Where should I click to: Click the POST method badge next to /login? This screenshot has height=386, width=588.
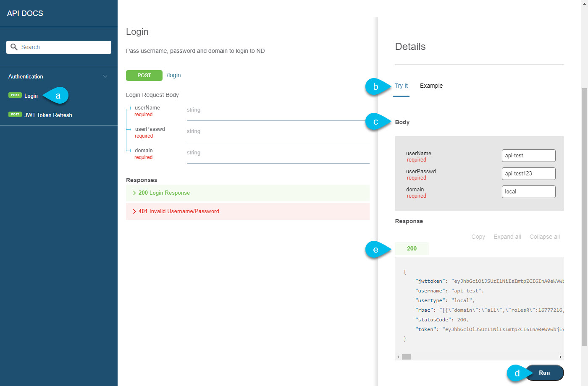[x=144, y=76]
